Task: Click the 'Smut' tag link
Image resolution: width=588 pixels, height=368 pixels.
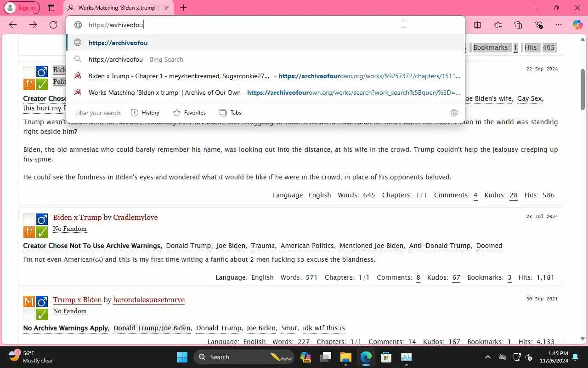Action: click(x=289, y=328)
